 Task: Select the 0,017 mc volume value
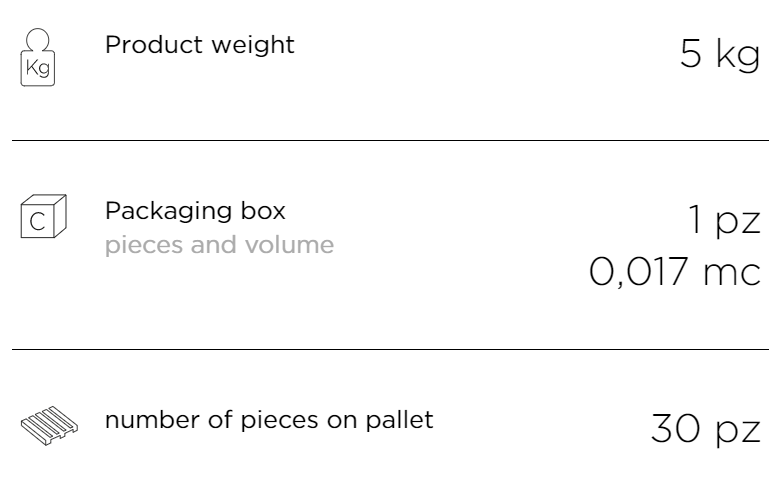click(675, 271)
